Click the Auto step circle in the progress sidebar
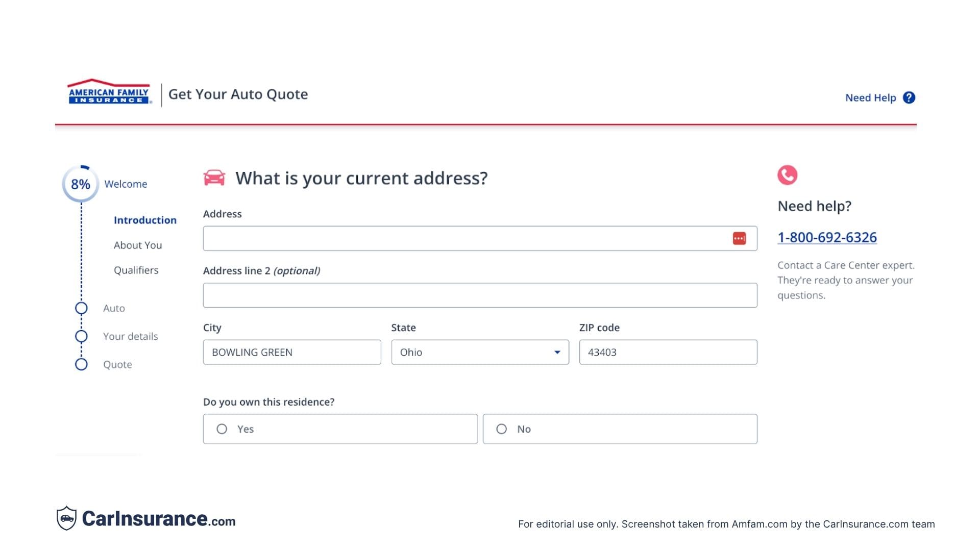 (x=81, y=308)
